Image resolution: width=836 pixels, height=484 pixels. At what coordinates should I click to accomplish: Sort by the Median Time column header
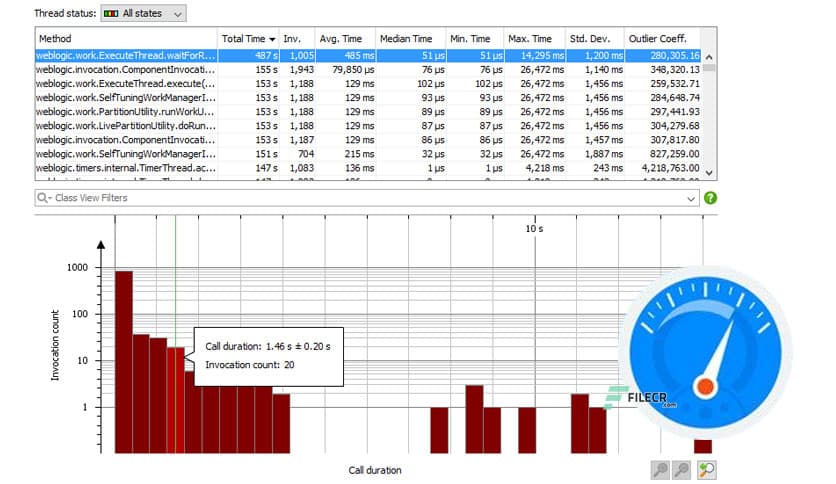[x=411, y=38]
